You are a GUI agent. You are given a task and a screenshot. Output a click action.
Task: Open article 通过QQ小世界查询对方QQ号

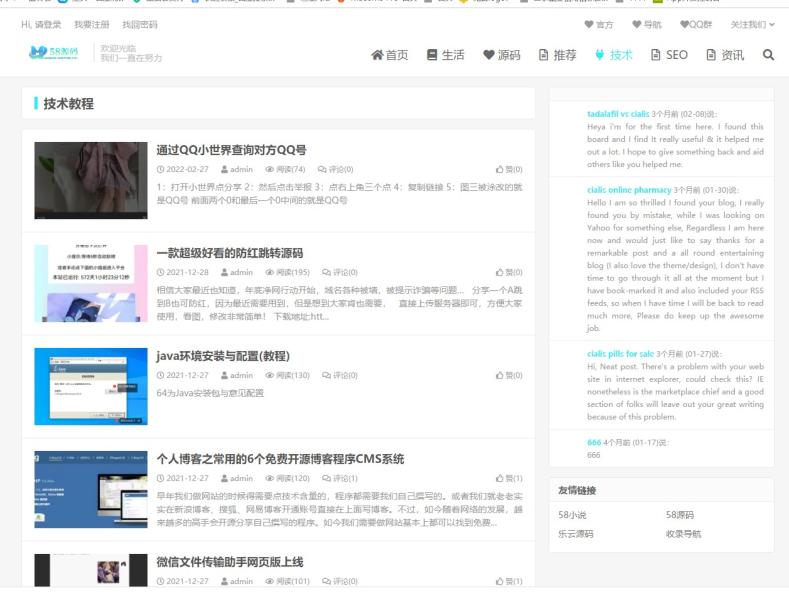pyautogui.click(x=231, y=150)
